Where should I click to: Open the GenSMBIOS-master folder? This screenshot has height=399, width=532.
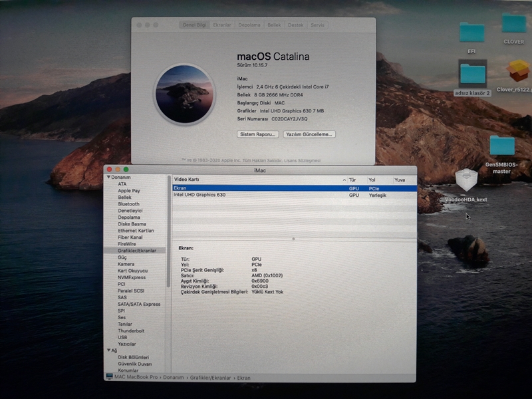click(x=501, y=146)
